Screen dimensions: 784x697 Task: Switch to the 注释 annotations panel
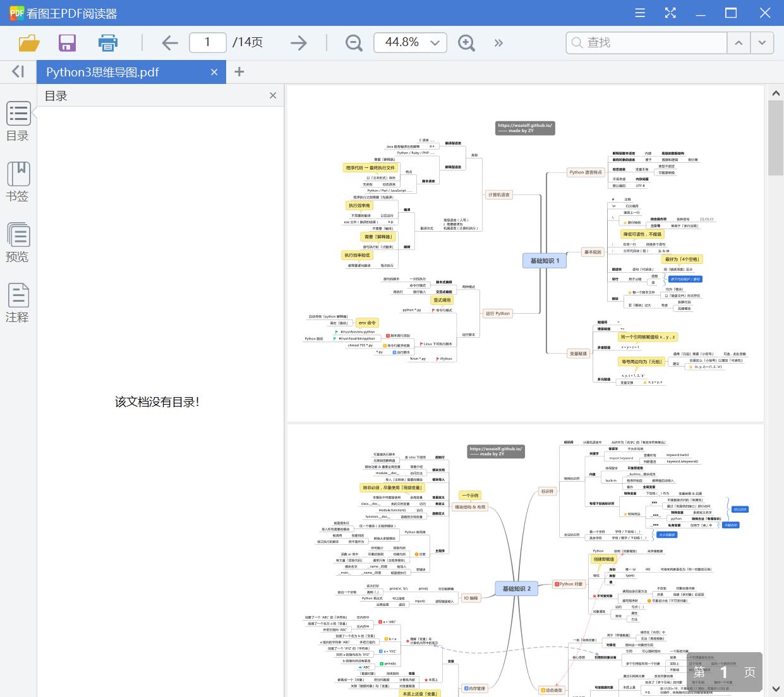(18, 303)
